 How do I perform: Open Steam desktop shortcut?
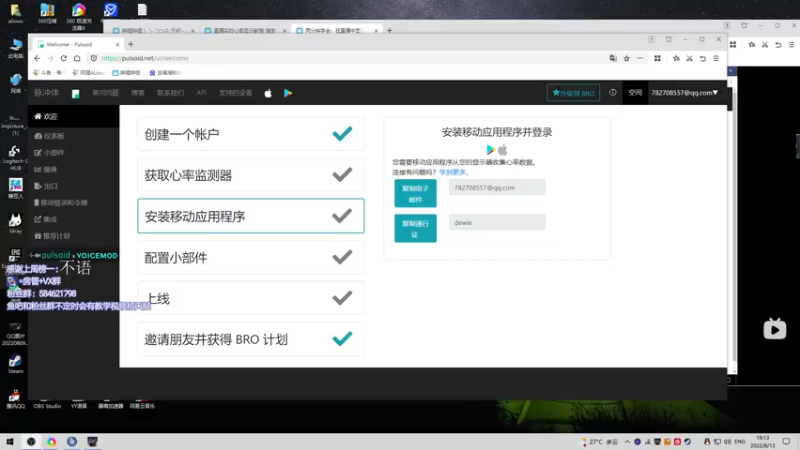point(15,364)
